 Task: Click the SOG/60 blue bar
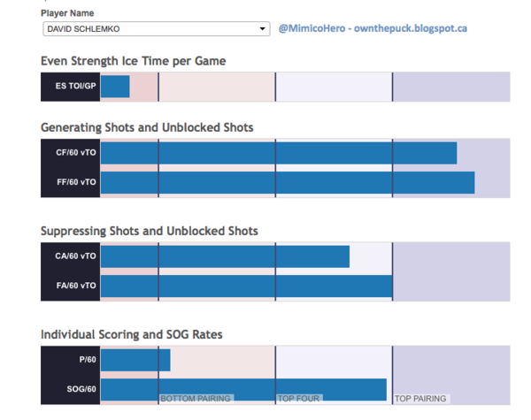[x=243, y=389]
